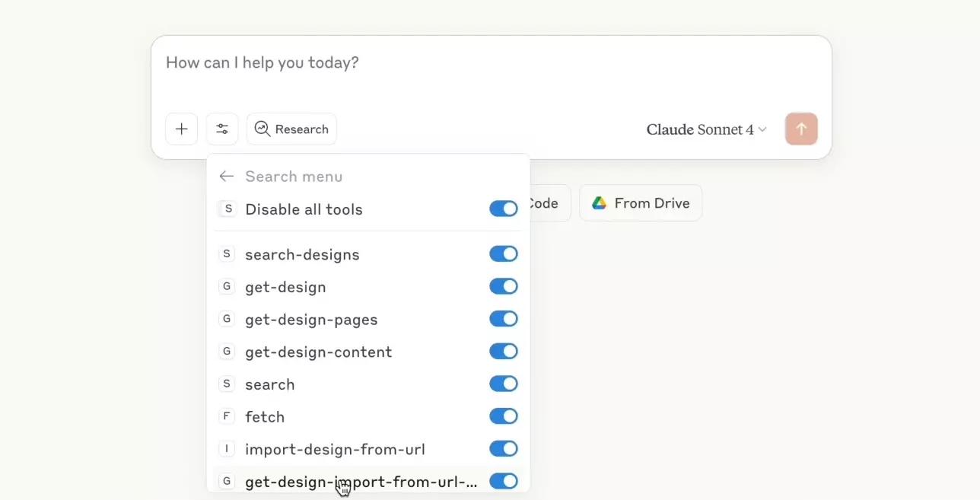
Task: Disable the fetch tool toggle
Action: click(504, 416)
